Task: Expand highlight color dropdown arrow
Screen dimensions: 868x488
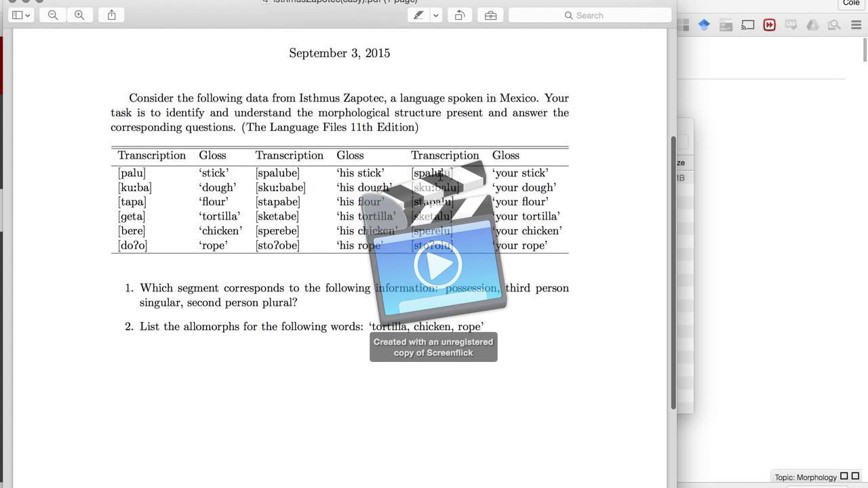Action: [x=436, y=15]
